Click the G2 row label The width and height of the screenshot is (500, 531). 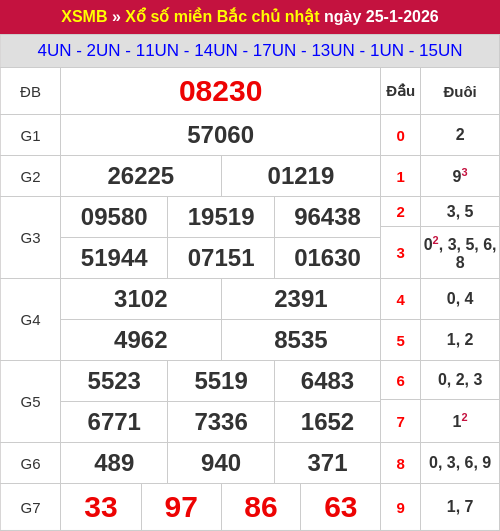(x=30, y=177)
